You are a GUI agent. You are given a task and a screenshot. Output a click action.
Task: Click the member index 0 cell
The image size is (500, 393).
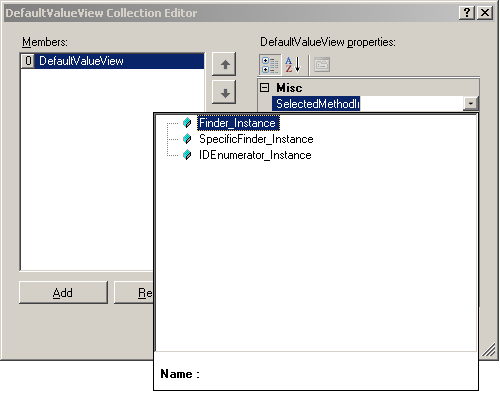[x=28, y=61]
